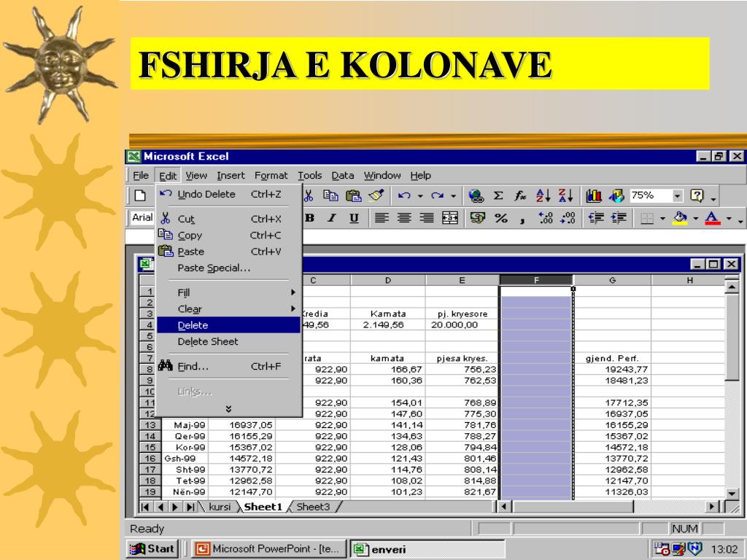Jump to the last sheet tab
The image size is (747, 560).
click(191, 507)
